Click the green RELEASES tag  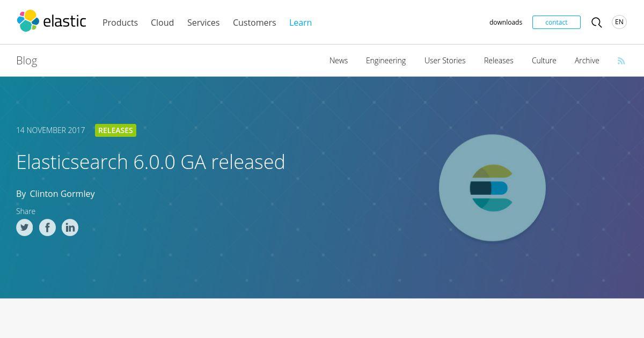(x=115, y=130)
